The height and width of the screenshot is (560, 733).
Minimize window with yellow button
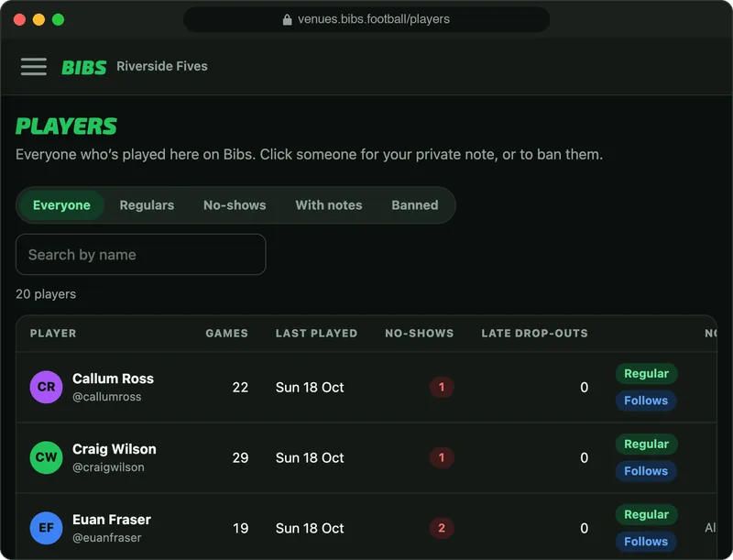(x=38, y=19)
